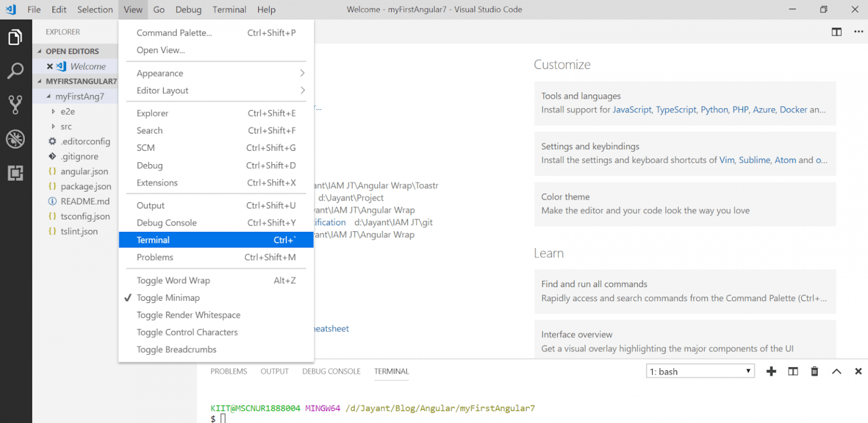Screen dimensions: 868x423
Task: Click the Sublime keybindings link
Action: pyautogui.click(x=754, y=160)
